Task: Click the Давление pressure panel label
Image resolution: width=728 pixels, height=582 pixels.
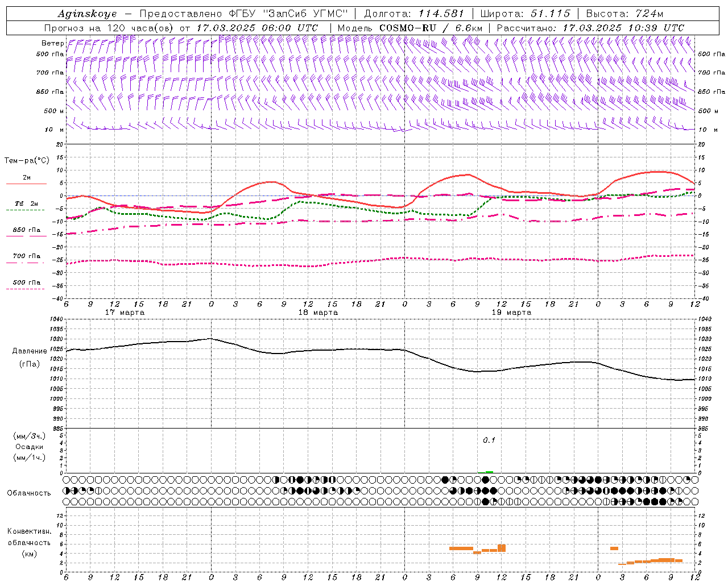Action: 30,351
